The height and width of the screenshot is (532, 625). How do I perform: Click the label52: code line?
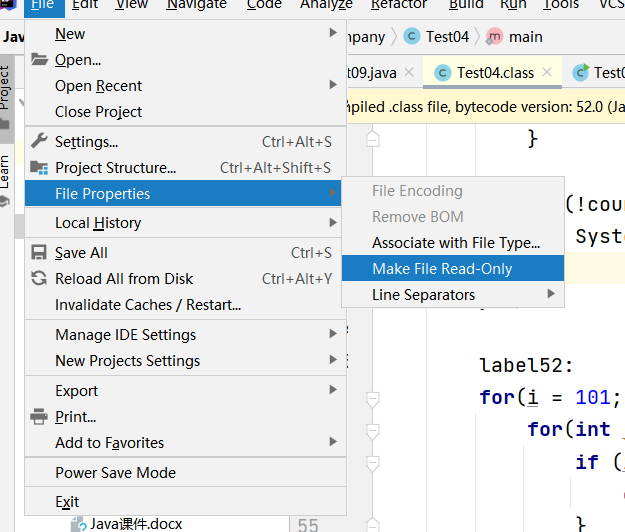click(526, 365)
